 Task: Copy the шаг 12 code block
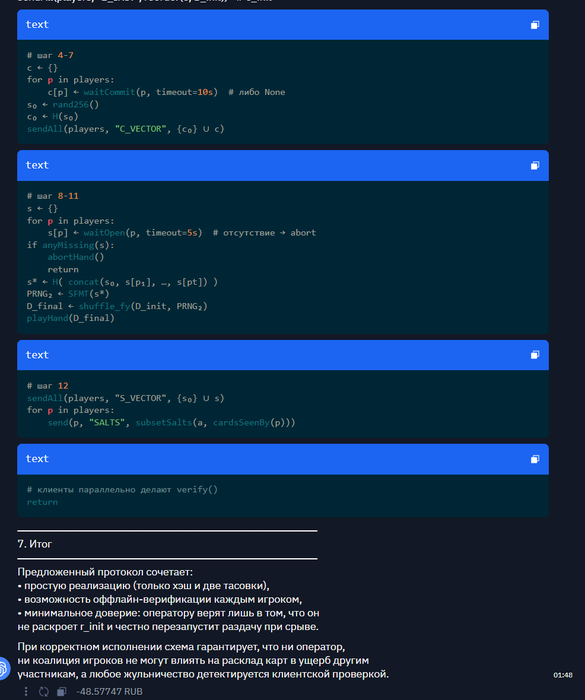click(535, 355)
